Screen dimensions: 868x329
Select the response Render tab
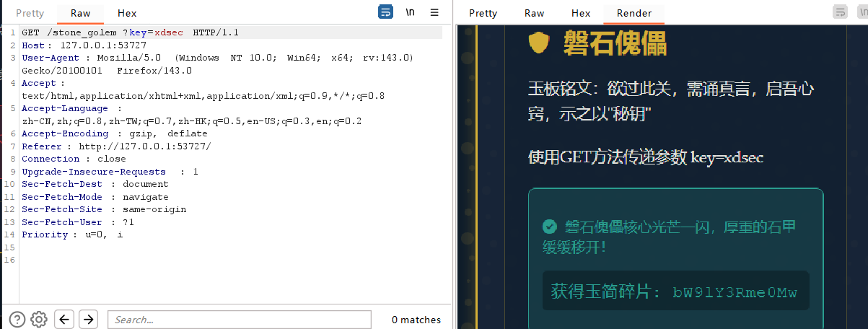[x=634, y=13]
